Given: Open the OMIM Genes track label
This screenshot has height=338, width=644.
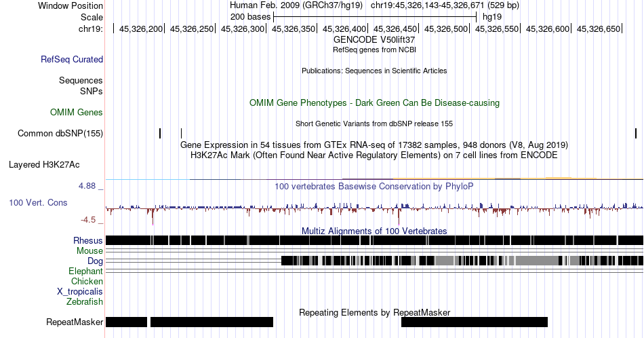Looking at the screenshot, I should (x=76, y=112).
